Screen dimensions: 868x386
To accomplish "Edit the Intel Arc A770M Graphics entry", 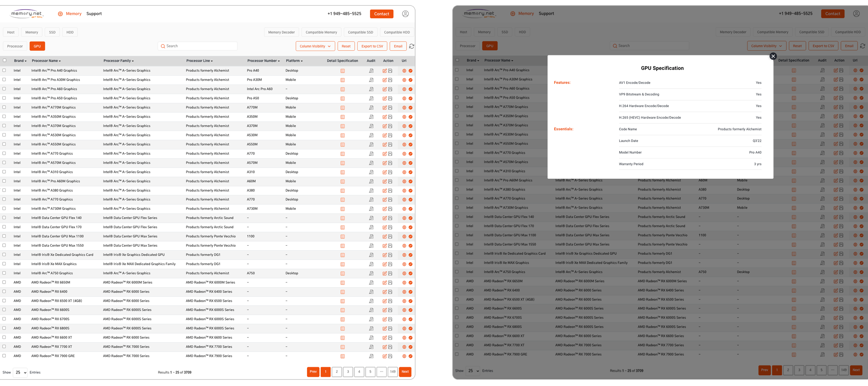I will coord(384,107).
